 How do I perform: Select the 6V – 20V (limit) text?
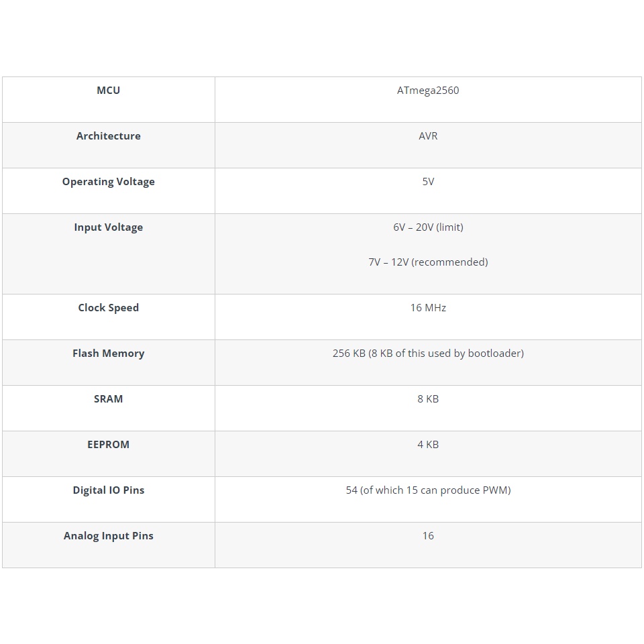428,227
